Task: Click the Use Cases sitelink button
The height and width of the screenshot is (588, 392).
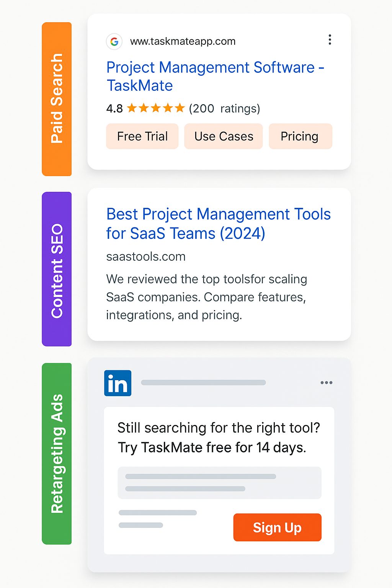Action: coord(224,136)
